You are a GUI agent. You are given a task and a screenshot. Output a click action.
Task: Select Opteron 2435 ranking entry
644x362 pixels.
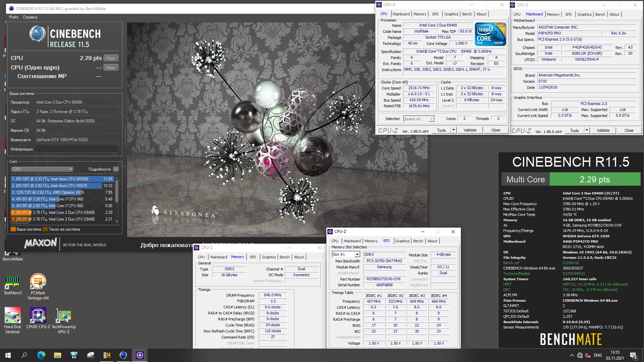62,192
